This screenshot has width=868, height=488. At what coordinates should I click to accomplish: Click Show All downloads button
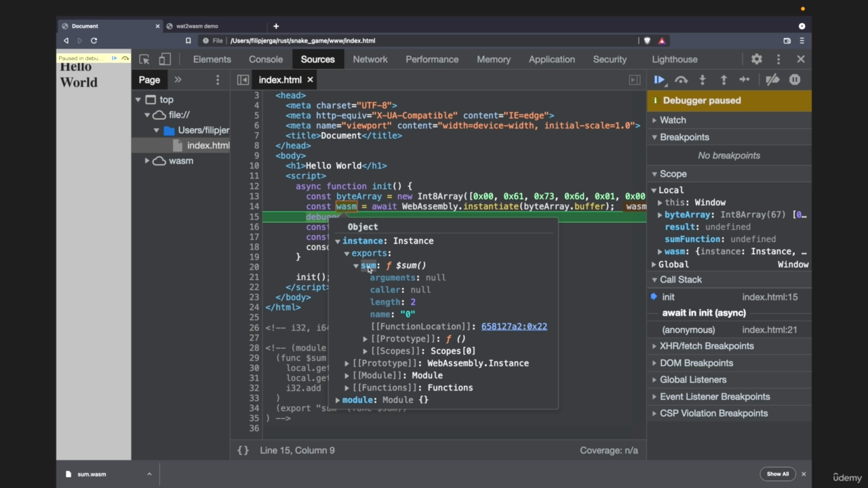click(778, 474)
